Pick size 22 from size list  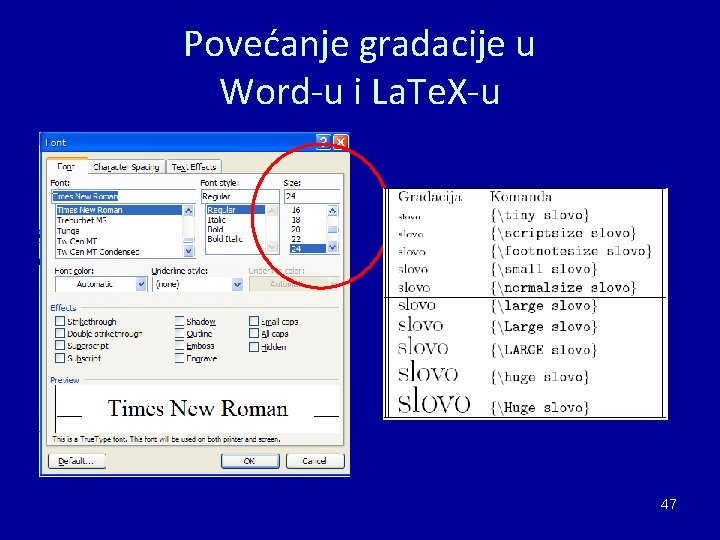click(296, 239)
